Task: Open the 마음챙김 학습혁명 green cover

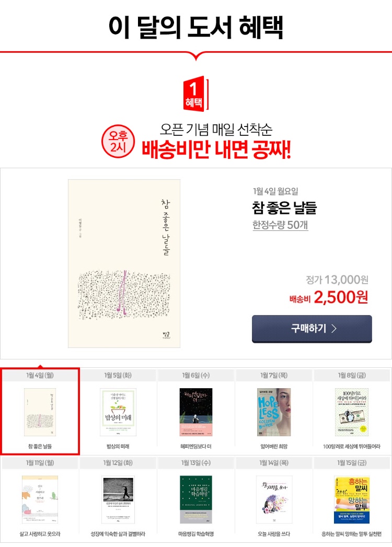Action: (196, 499)
